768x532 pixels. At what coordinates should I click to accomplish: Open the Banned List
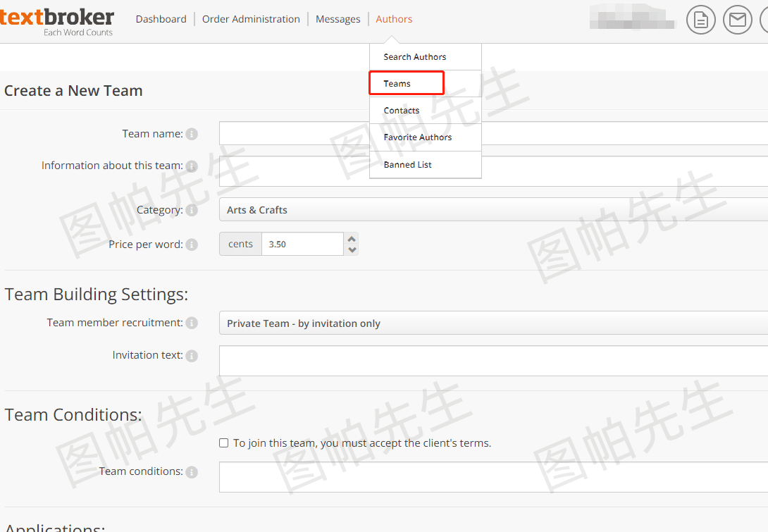[x=407, y=164]
